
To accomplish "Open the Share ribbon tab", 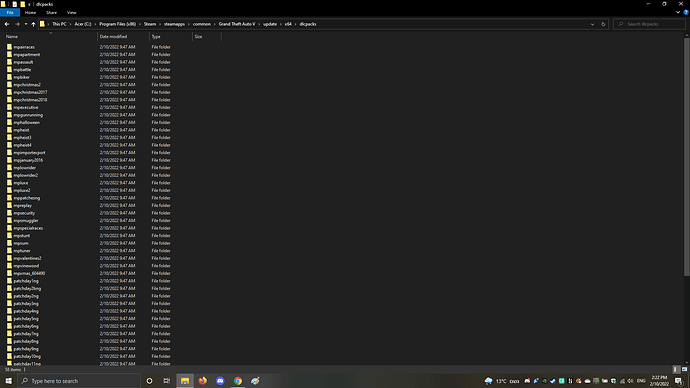I will click(x=51, y=13).
